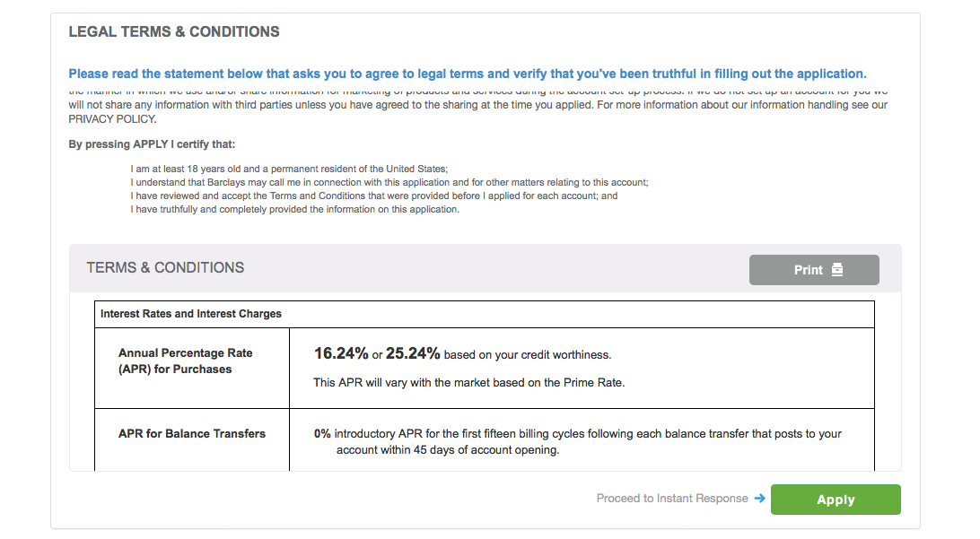
Task: Click 'reviewed and accept the Terms' statement
Action: (373, 196)
